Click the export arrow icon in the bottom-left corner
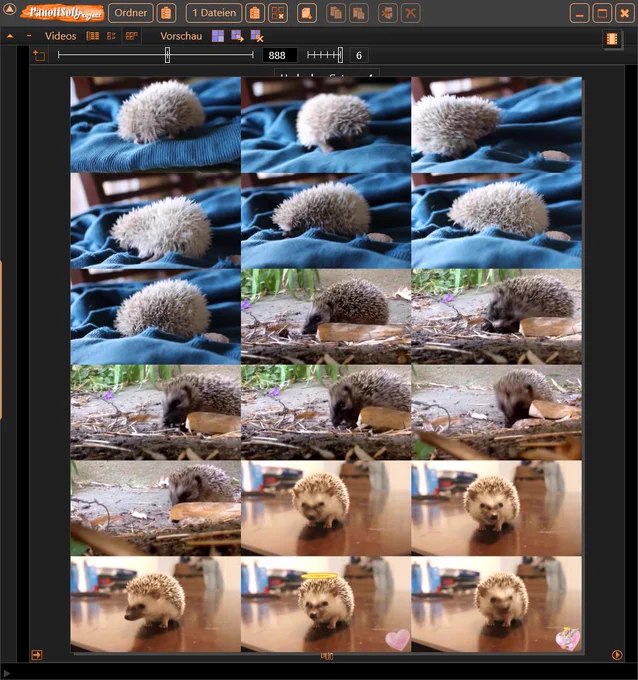This screenshot has height=680, width=638. point(37,655)
